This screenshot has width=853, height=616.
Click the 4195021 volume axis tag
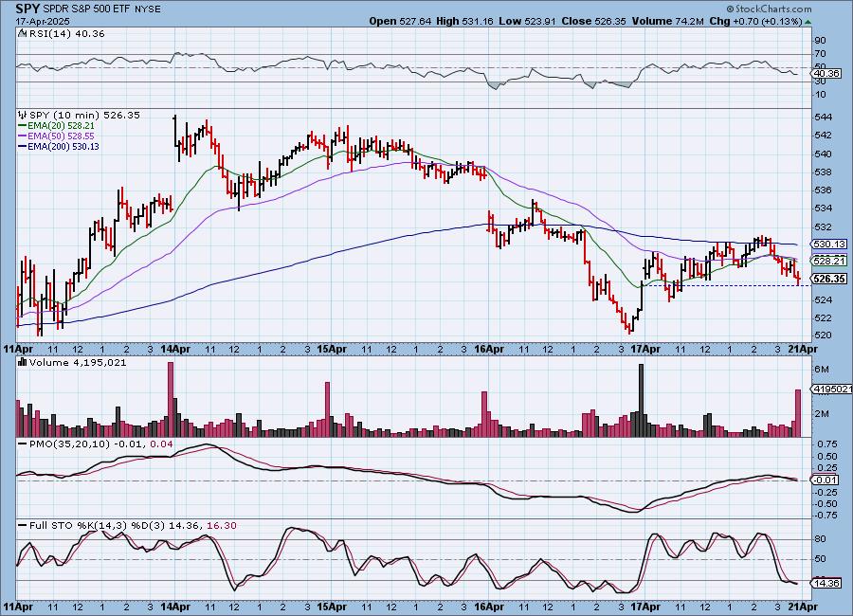[832, 390]
